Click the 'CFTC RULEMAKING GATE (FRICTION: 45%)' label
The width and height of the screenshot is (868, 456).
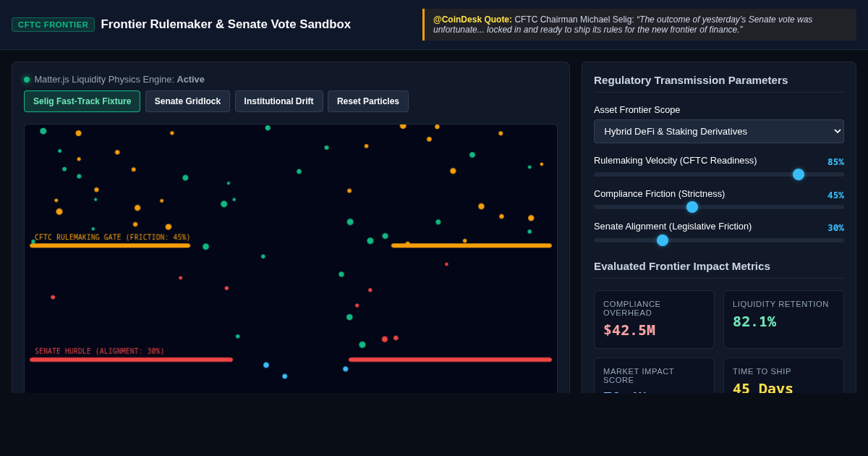113,237
